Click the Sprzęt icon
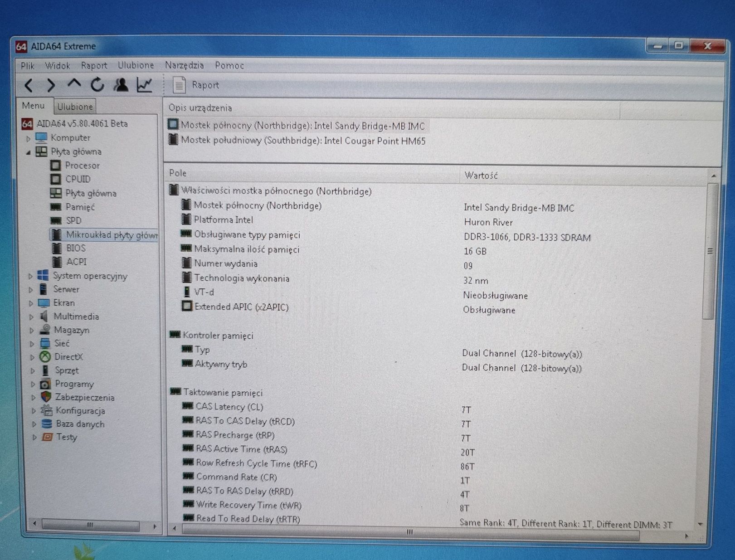 tap(45, 370)
